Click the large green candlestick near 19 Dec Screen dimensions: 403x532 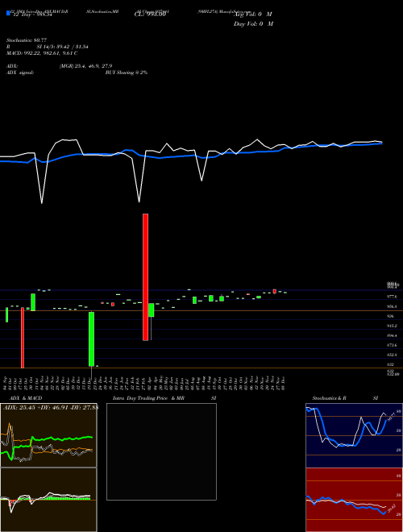click(x=92, y=339)
